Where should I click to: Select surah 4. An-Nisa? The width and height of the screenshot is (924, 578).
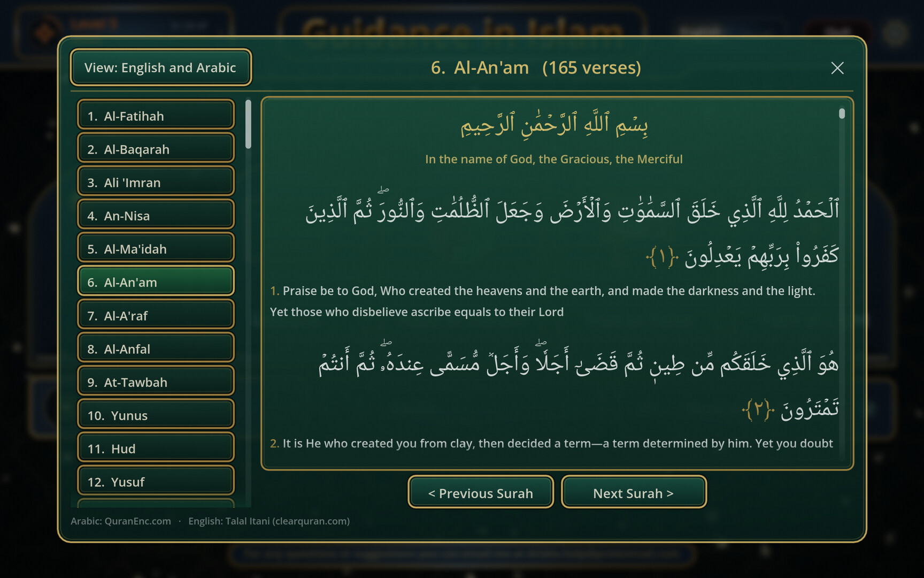(x=156, y=215)
